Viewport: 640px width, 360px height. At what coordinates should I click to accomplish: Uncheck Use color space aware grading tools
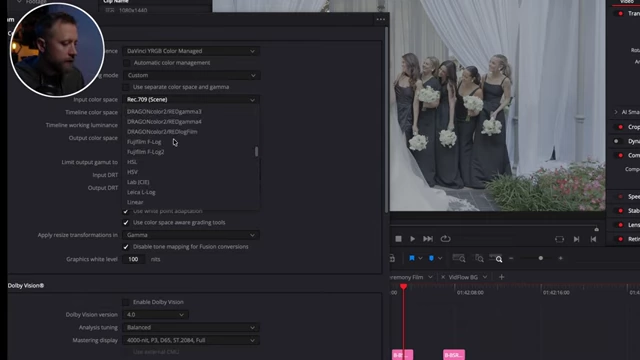pyautogui.click(x=126, y=222)
